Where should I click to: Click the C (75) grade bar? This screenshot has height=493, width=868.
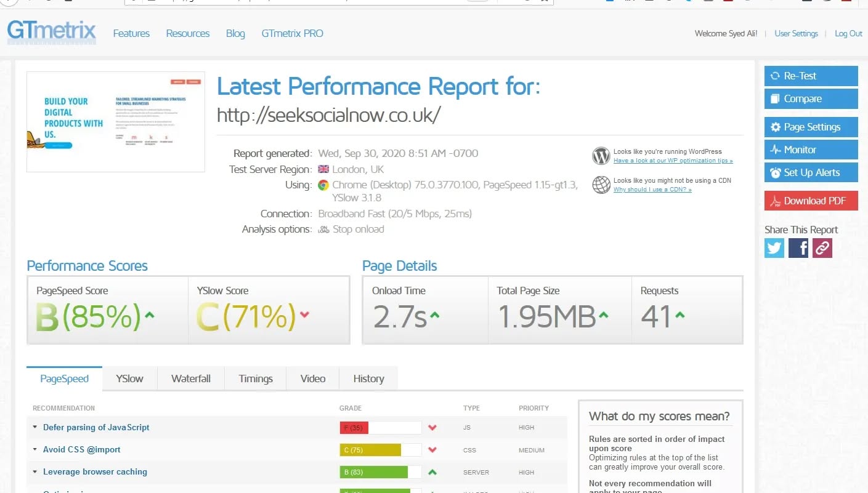pyautogui.click(x=380, y=450)
